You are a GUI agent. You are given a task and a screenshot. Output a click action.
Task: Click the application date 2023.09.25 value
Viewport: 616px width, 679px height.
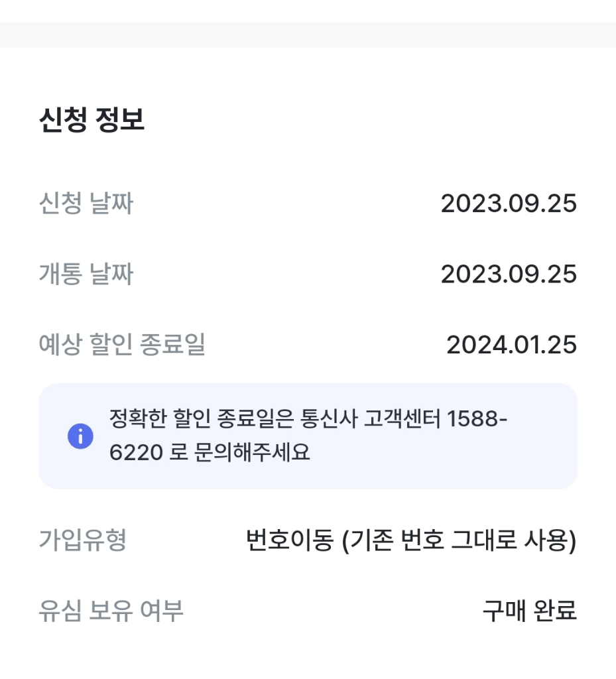click(x=509, y=204)
